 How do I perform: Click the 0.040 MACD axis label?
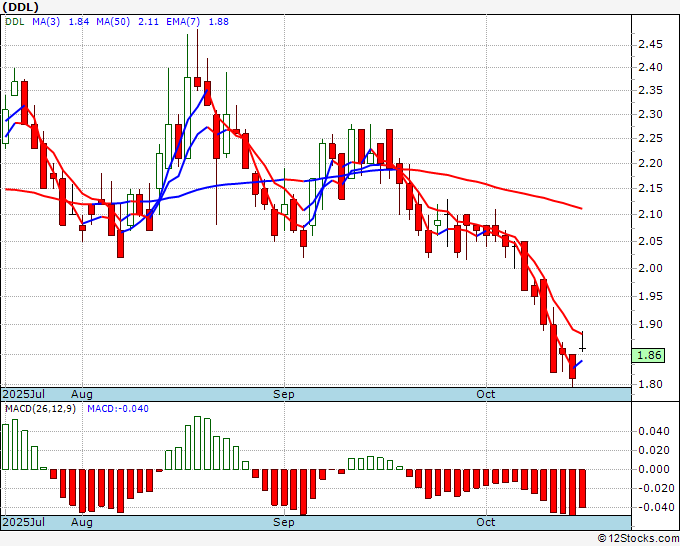coord(654,431)
